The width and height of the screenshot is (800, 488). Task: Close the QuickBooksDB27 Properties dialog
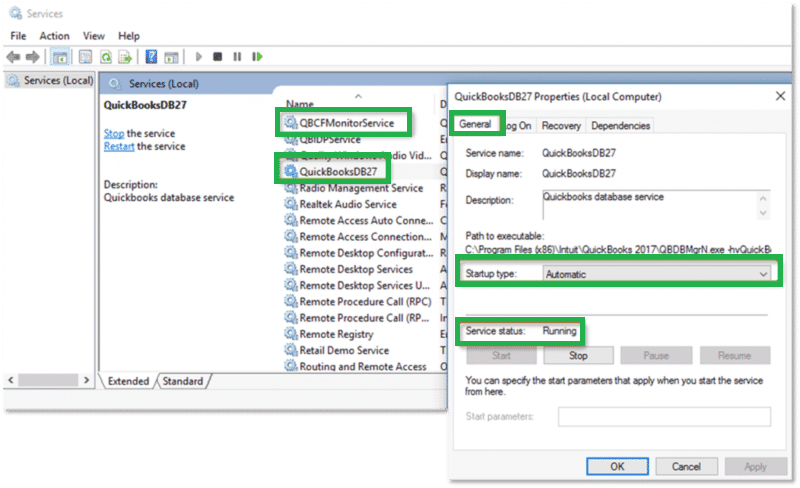click(780, 96)
